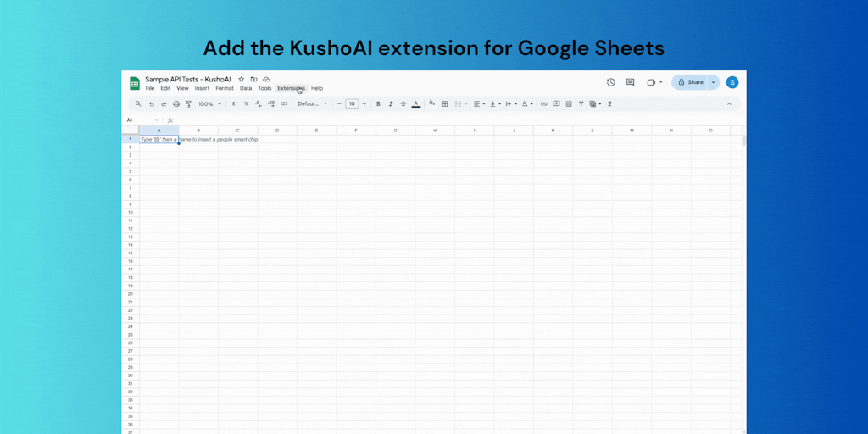Open the View menu
868x434 pixels.
click(x=183, y=88)
